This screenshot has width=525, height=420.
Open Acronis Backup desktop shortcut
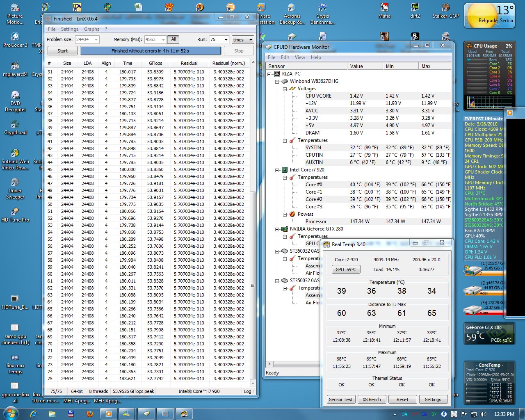(292, 14)
